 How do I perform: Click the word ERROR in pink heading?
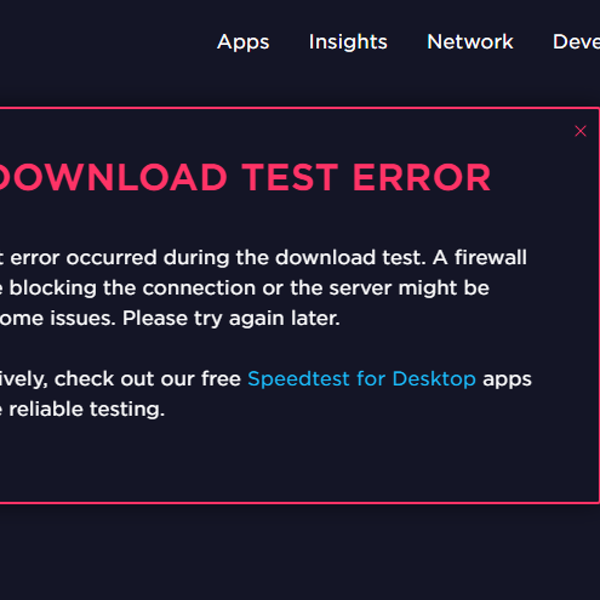[421, 177]
